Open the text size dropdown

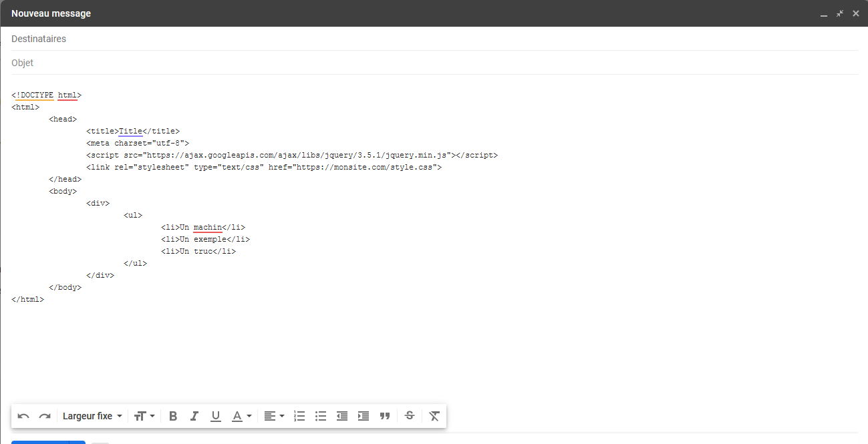point(144,416)
